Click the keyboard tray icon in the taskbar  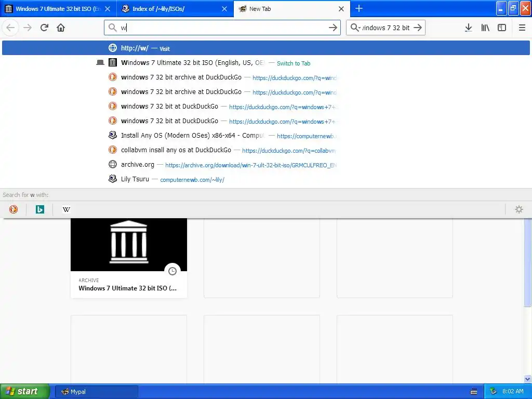(474, 392)
